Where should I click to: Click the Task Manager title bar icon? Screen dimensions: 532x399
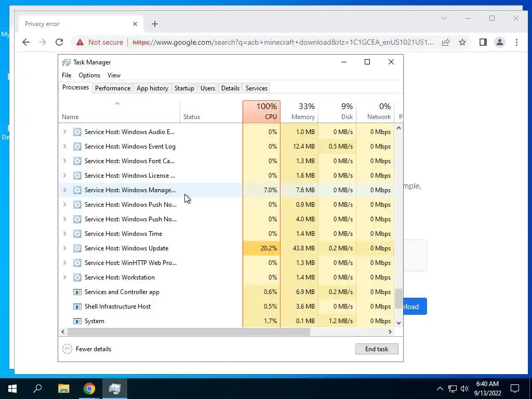[x=66, y=62]
